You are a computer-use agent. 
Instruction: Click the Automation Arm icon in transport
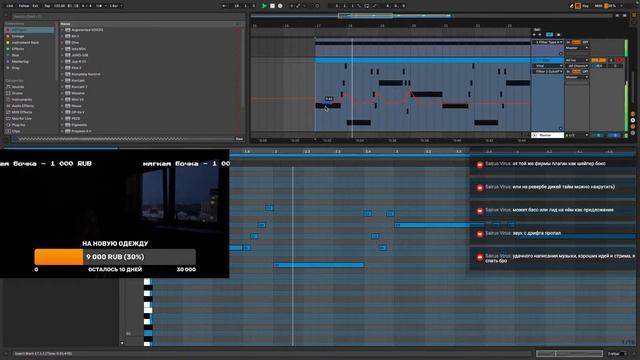coord(298,6)
